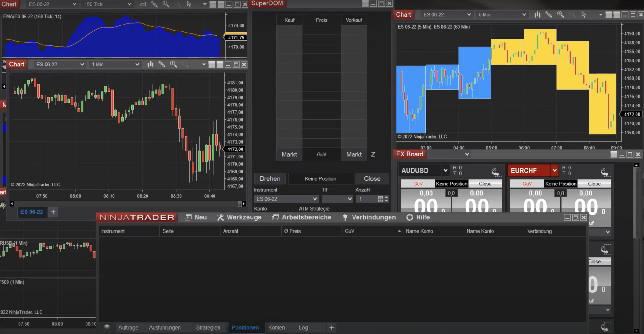Click the bar chart style icon on 1 Min chart
The width and height of the screenshot is (644, 334).
151,64
